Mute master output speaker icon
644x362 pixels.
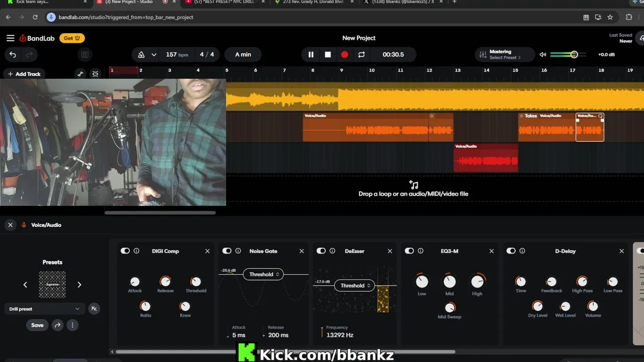(542, 54)
